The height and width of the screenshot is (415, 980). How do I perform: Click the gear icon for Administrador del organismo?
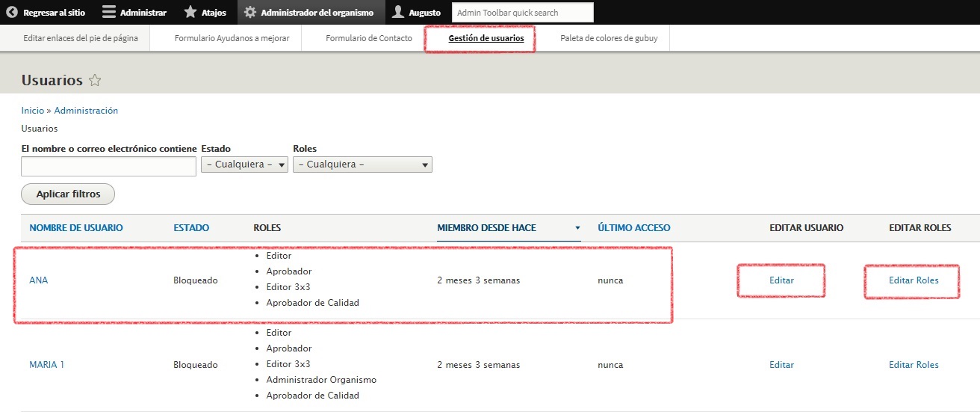(x=250, y=13)
